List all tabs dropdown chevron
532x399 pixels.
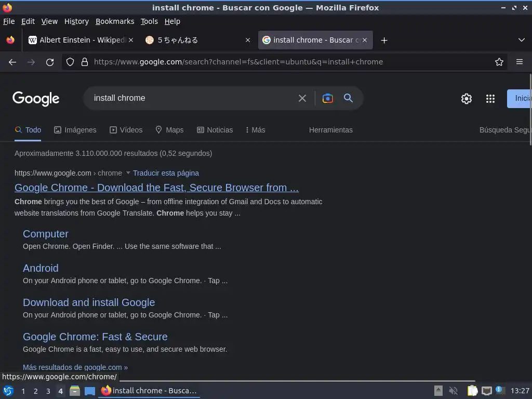pos(522,40)
